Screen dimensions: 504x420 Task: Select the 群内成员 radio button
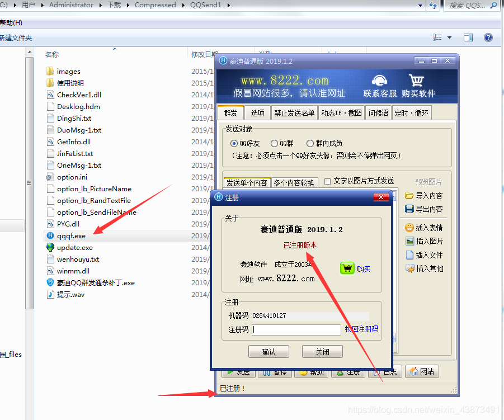pos(310,143)
